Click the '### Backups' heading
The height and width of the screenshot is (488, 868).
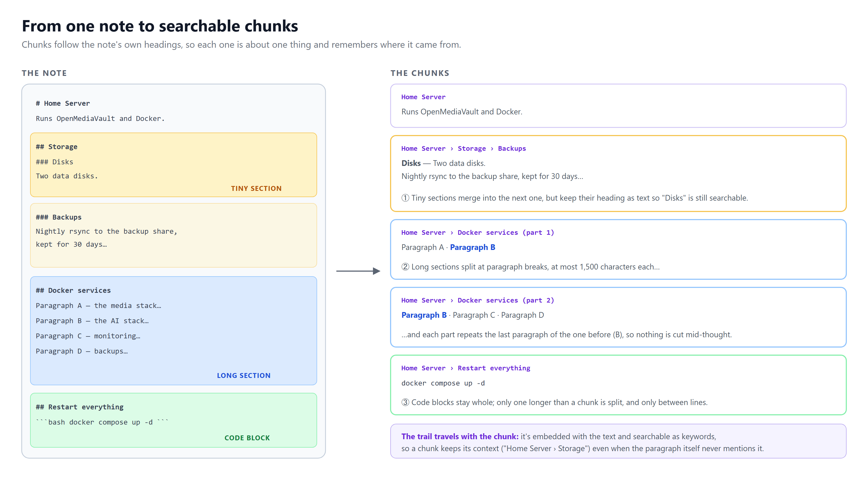59,217
